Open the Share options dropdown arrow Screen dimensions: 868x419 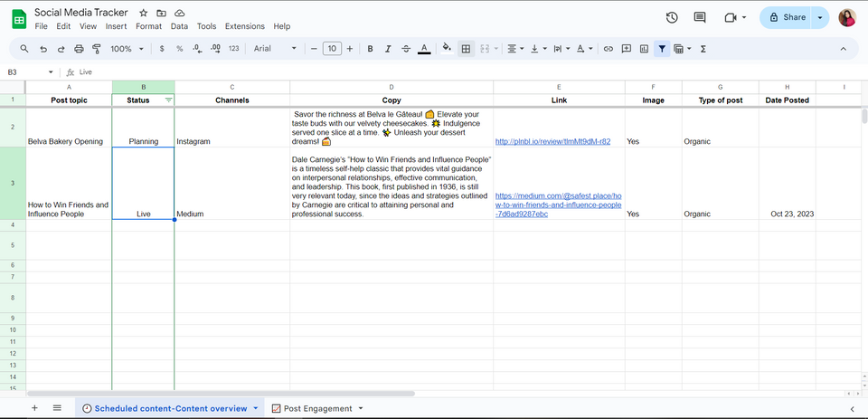tap(820, 17)
